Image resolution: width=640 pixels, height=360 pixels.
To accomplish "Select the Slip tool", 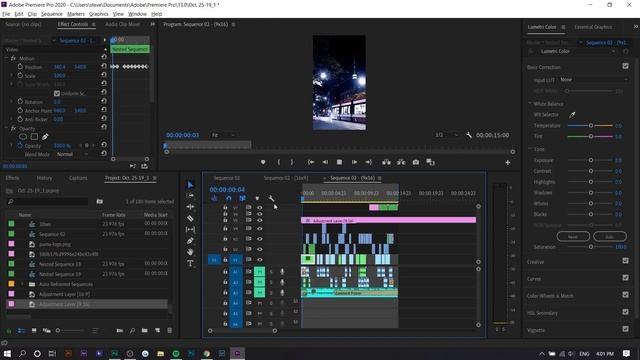I will 190,230.
